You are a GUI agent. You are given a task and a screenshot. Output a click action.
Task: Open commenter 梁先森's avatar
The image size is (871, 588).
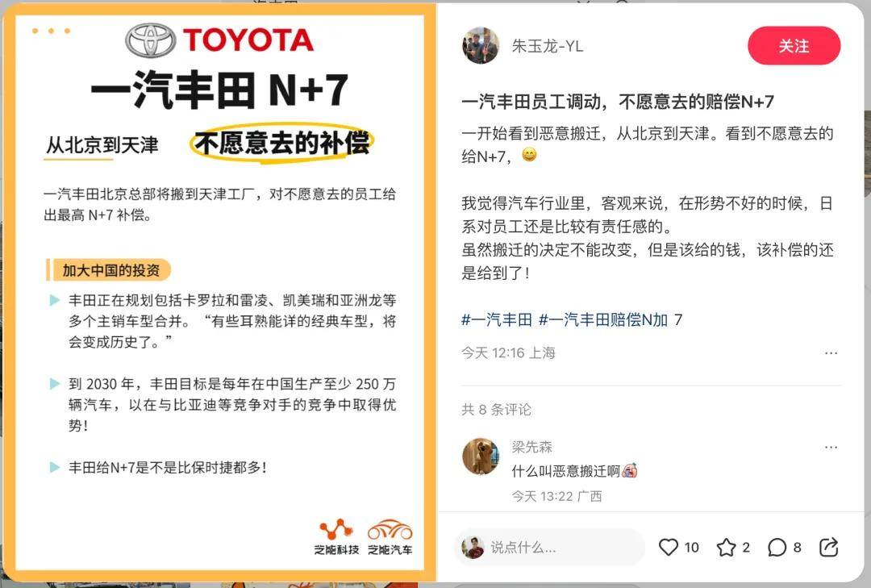click(481, 457)
